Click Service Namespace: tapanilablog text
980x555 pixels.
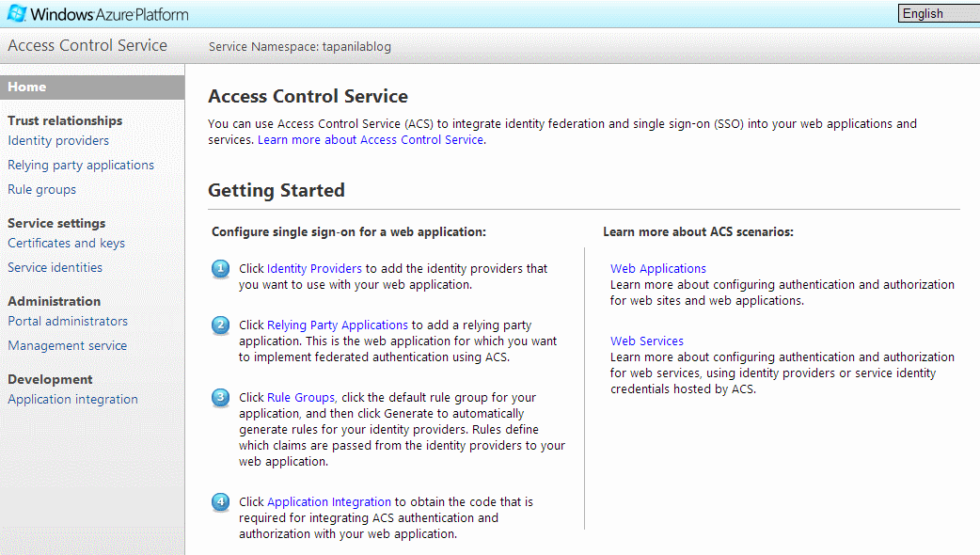300,47
